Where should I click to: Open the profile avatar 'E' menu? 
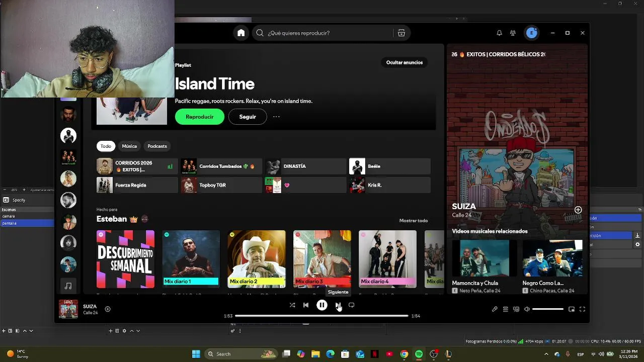(x=532, y=33)
